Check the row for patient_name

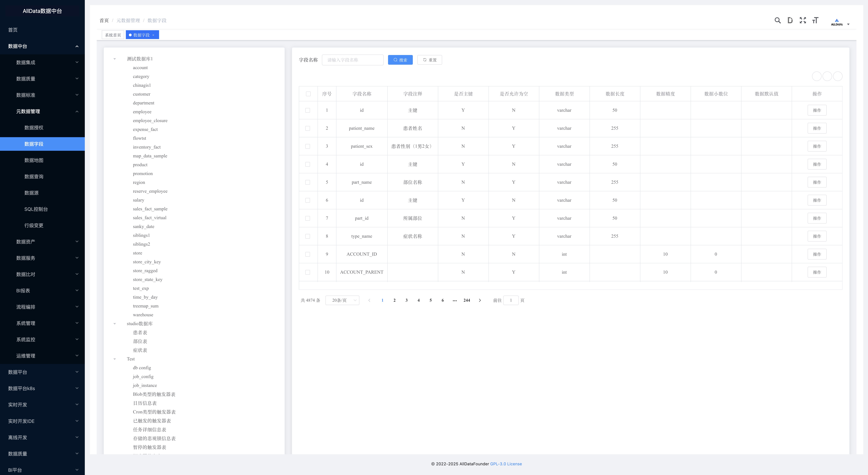[x=308, y=128]
